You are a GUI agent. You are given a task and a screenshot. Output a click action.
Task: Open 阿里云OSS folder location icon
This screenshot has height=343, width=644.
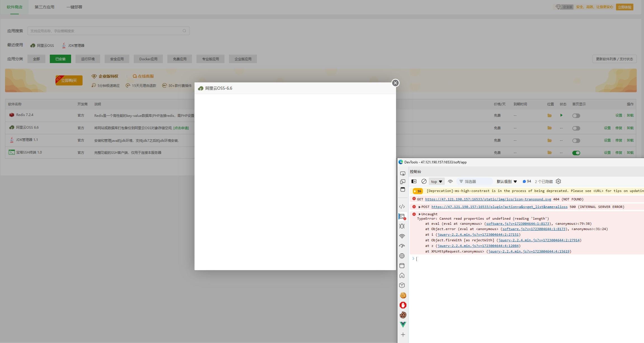[549, 128]
